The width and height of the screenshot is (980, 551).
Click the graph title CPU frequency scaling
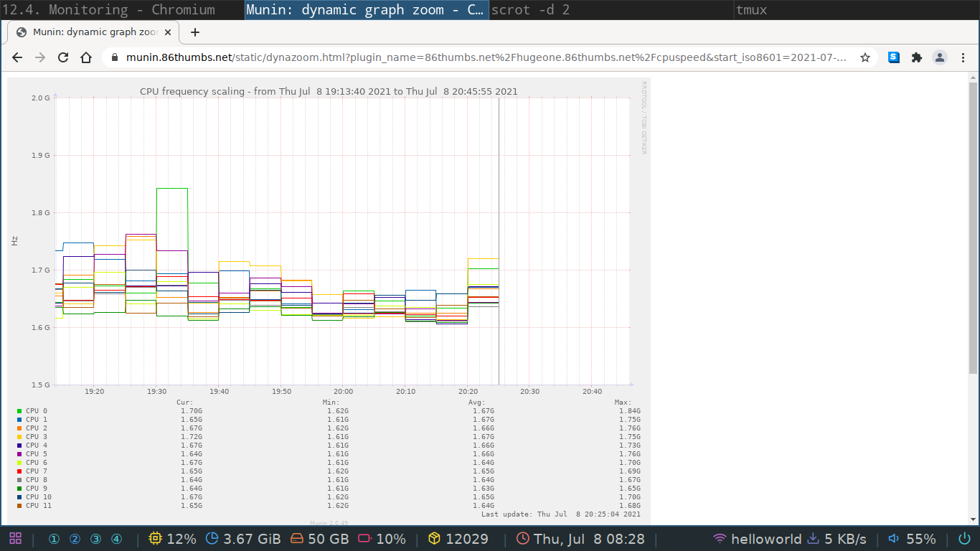(329, 91)
